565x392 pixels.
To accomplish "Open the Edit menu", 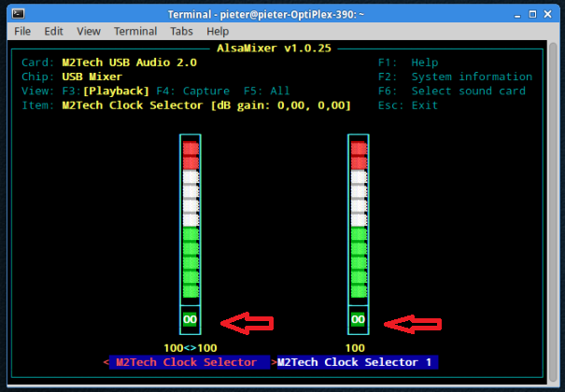I will pos(53,32).
